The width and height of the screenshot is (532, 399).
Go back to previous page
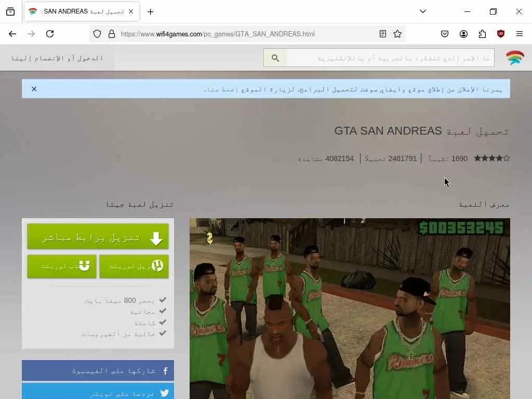(12, 34)
